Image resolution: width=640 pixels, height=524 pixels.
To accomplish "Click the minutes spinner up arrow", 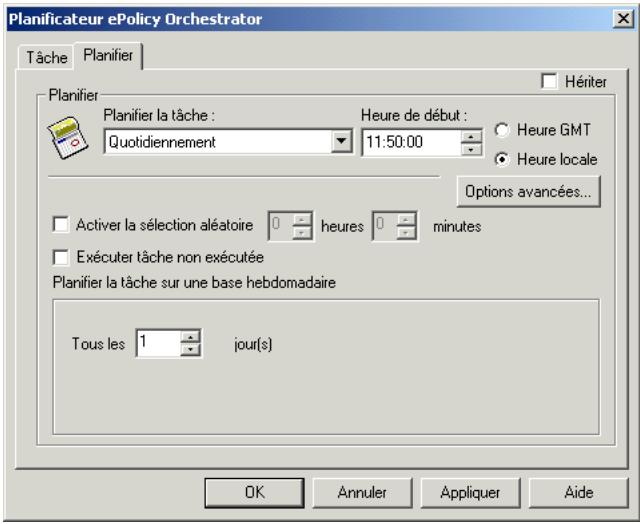I will [406, 220].
